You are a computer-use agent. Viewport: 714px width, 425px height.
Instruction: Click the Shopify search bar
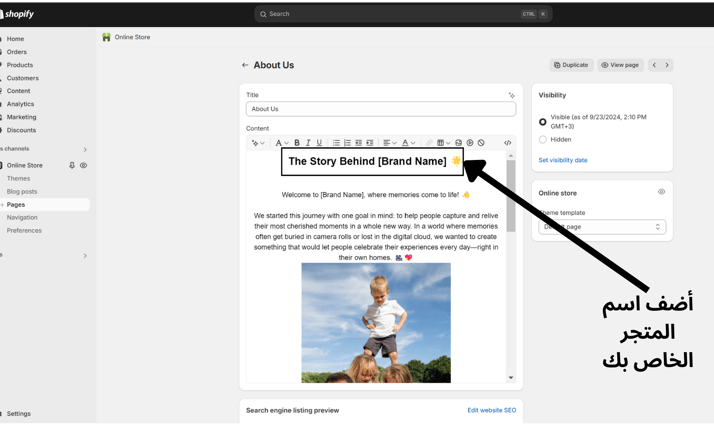click(403, 14)
